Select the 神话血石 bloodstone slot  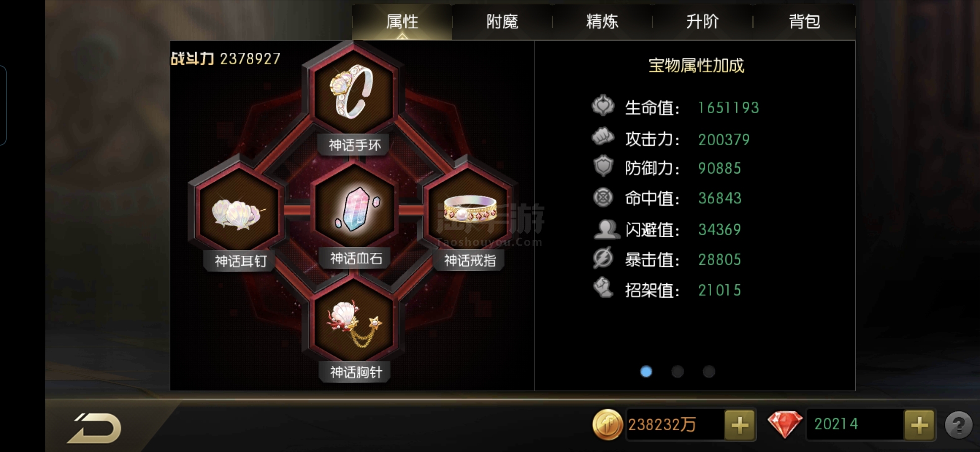(355, 208)
